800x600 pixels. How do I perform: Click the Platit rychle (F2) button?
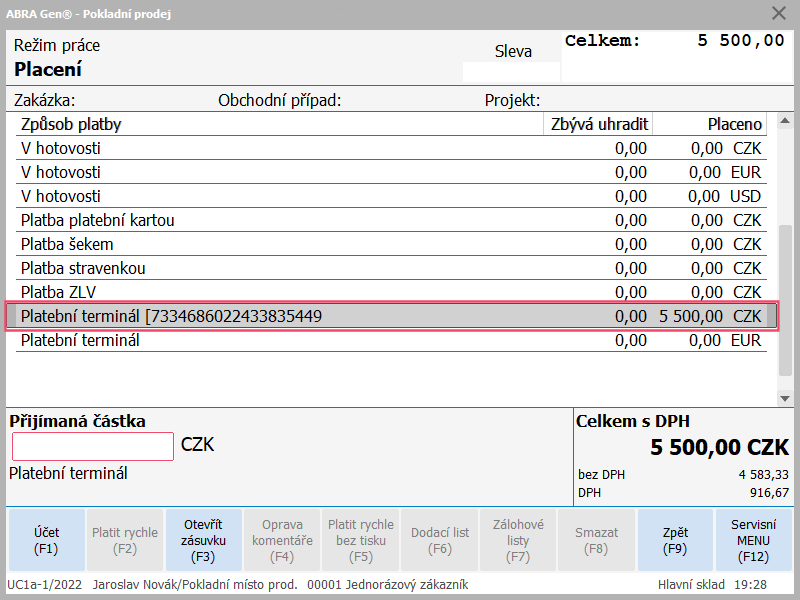pos(125,540)
